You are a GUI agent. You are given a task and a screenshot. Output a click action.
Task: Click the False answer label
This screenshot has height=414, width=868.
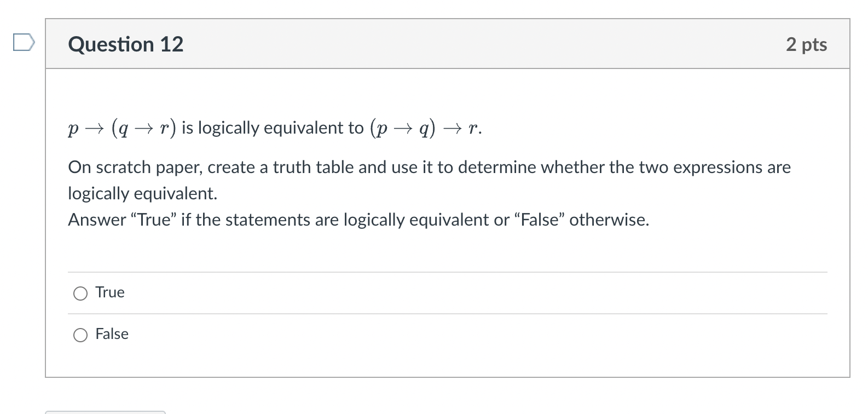111,334
